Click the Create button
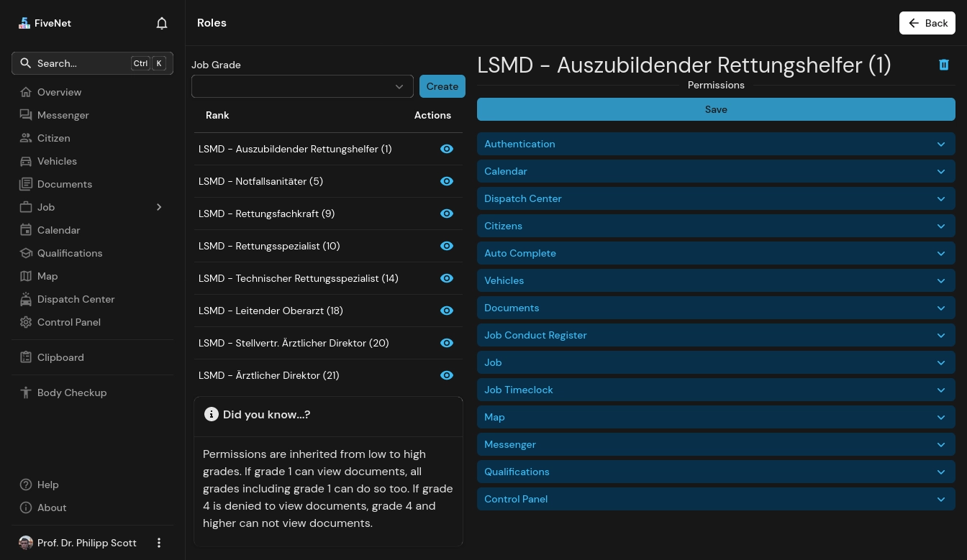This screenshot has width=967, height=560. 442,86
